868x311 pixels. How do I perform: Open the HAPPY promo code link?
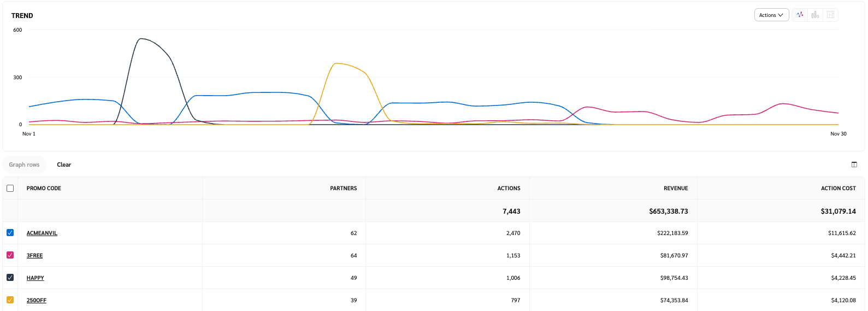[35, 278]
